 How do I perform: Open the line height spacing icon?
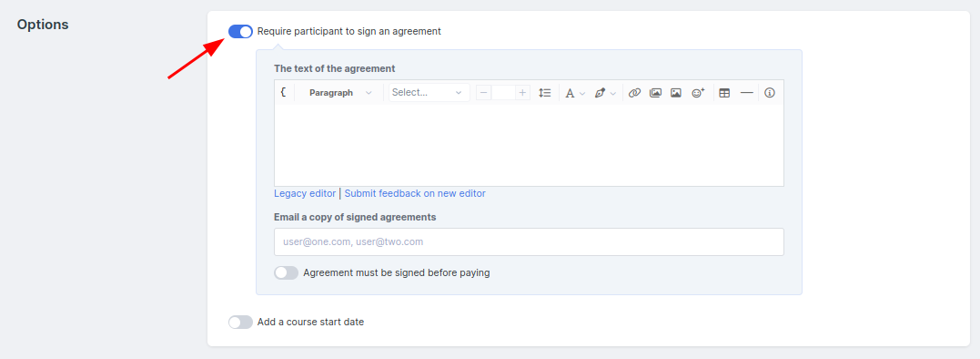click(x=545, y=93)
